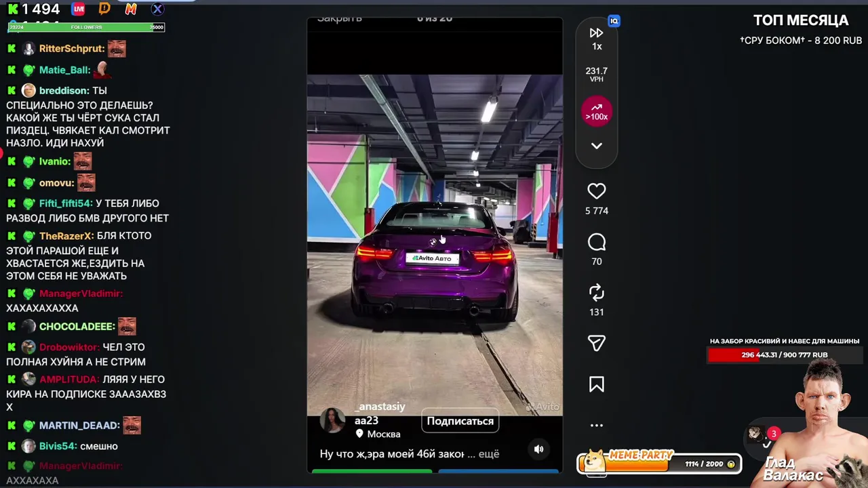
Task: Share the video via paper-plane icon
Action: pyautogui.click(x=597, y=344)
